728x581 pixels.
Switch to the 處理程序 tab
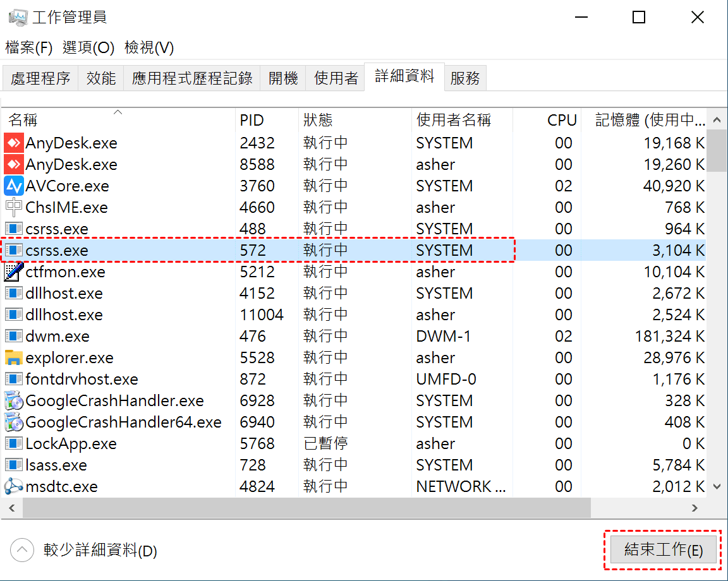tap(40, 78)
